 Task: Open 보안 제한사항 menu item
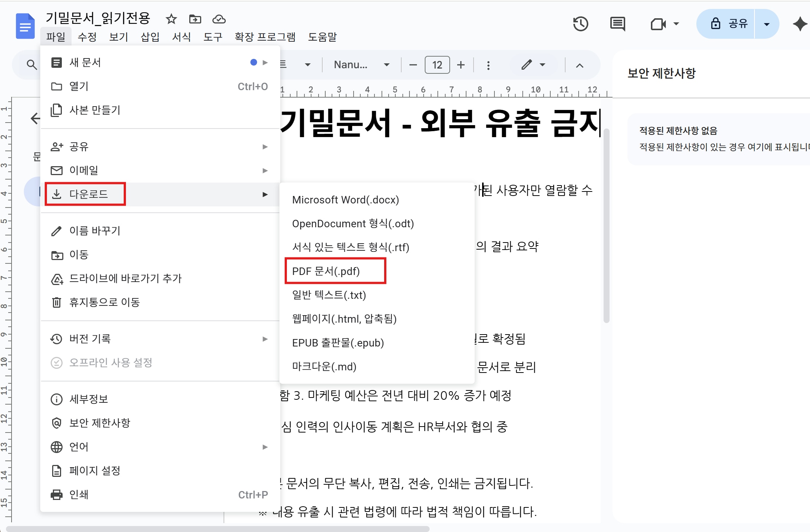tap(160, 423)
